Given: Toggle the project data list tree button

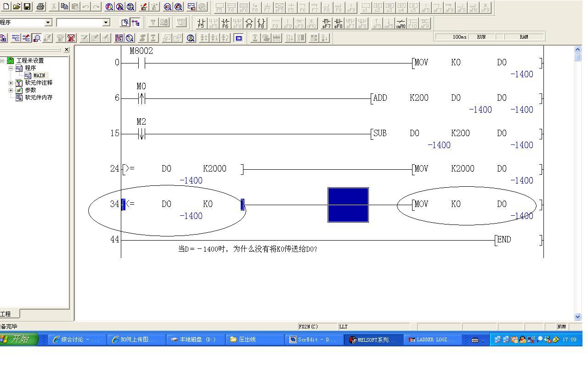Looking at the screenshot, I should coord(136,23).
